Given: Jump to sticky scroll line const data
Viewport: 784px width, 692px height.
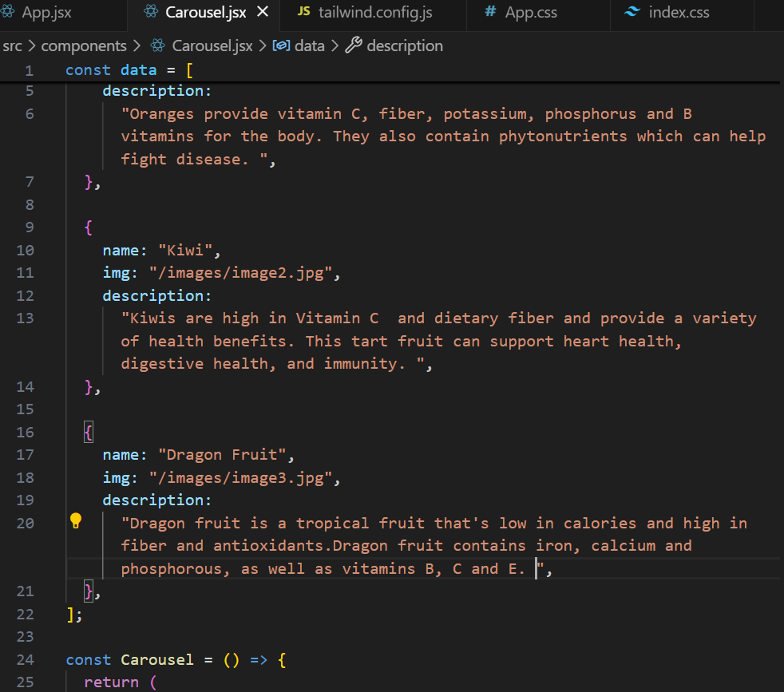Looking at the screenshot, I should pyautogui.click(x=128, y=70).
